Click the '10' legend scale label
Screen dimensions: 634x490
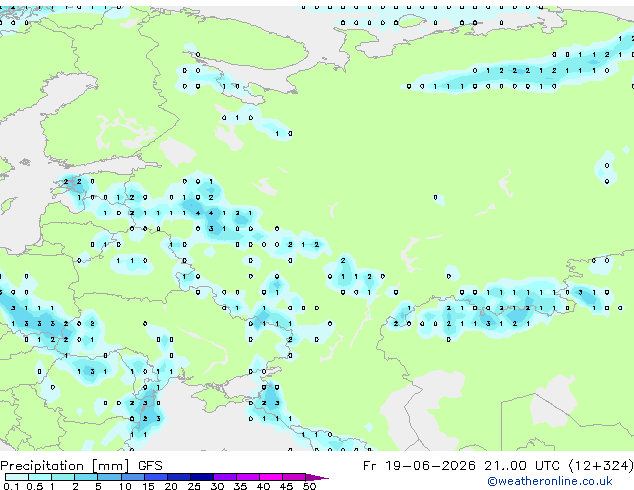coord(125,486)
